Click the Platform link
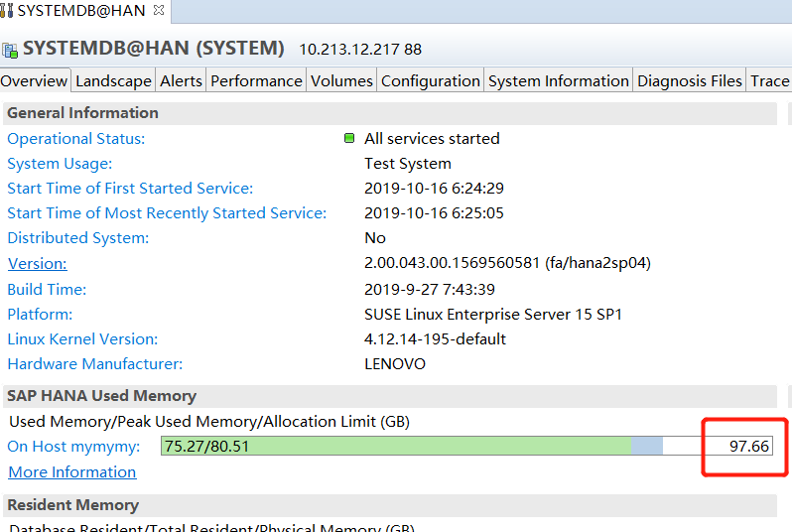The width and height of the screenshot is (792, 532). 40,315
